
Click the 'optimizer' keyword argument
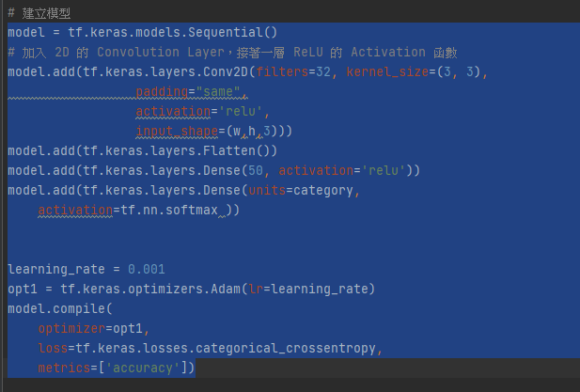pos(71,328)
